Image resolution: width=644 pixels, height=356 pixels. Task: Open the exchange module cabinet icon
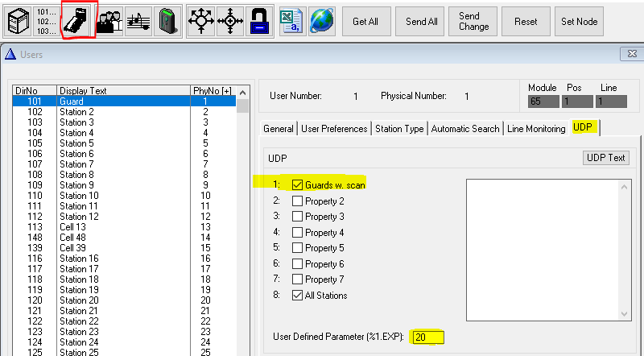pyautogui.click(x=19, y=21)
